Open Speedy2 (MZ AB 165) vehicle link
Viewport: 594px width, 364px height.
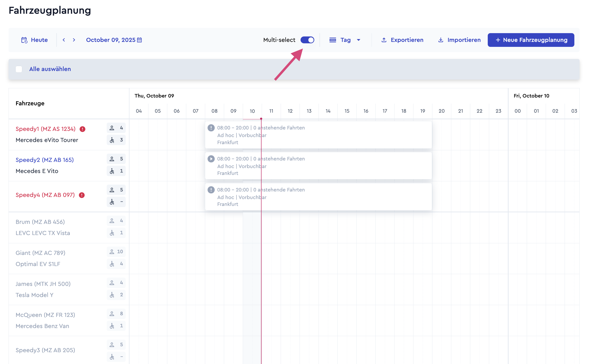(44, 160)
